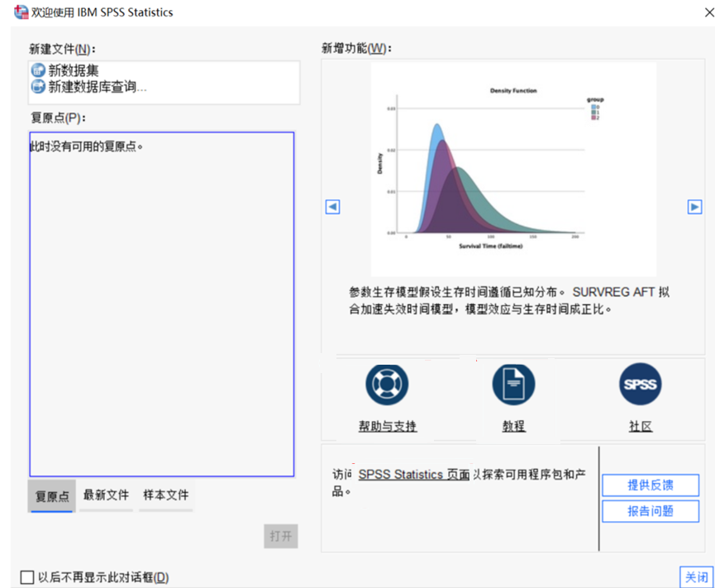The height and width of the screenshot is (588, 715).
Task: Open the 样本文件 tab
Action: (165, 495)
